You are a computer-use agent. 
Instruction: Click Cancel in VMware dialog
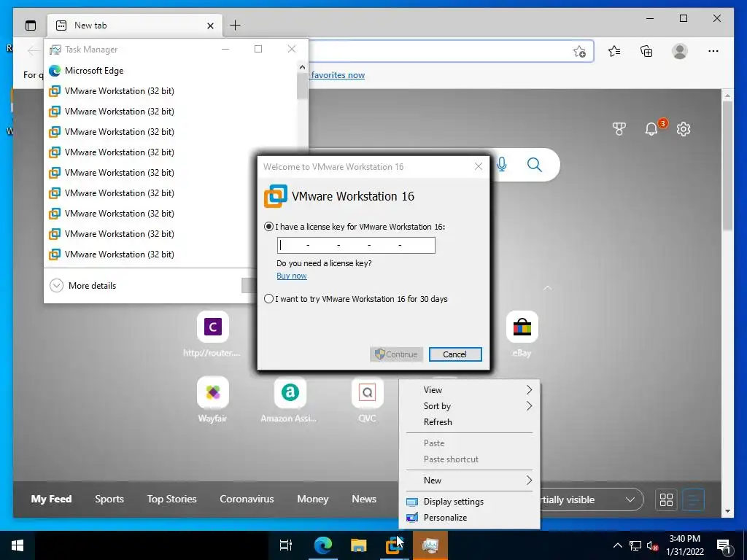[455, 354]
